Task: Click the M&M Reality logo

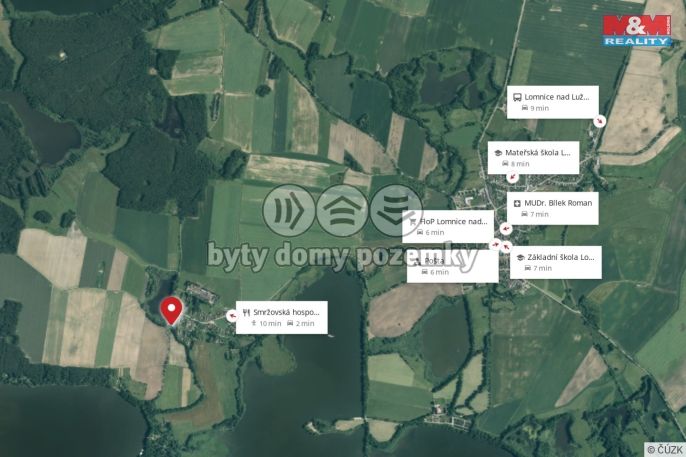Action: 637,30
